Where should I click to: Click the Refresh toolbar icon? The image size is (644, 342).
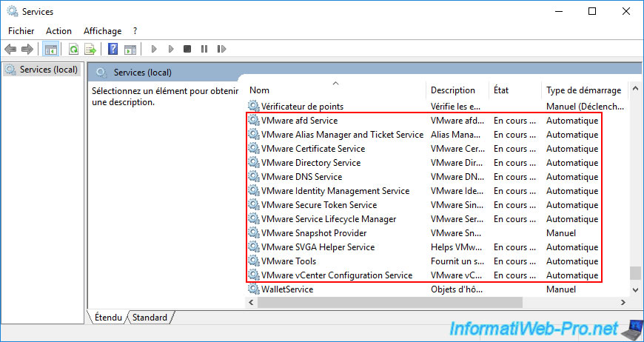pyautogui.click(x=73, y=50)
